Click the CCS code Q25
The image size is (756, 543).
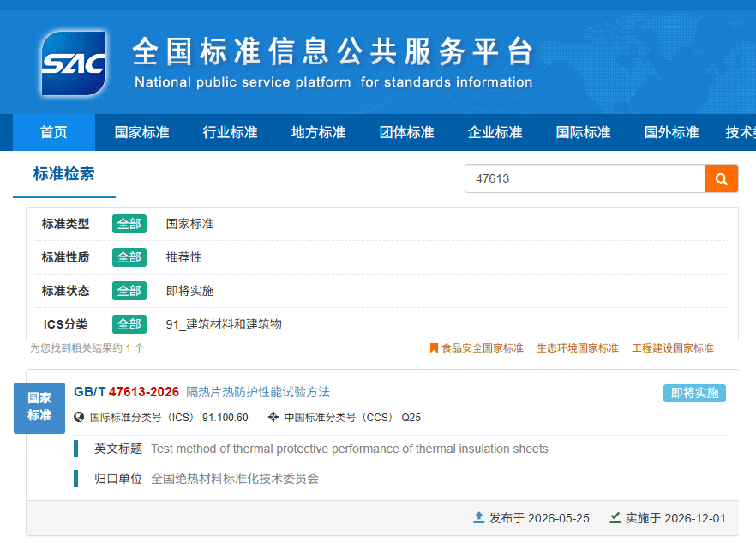pos(411,418)
